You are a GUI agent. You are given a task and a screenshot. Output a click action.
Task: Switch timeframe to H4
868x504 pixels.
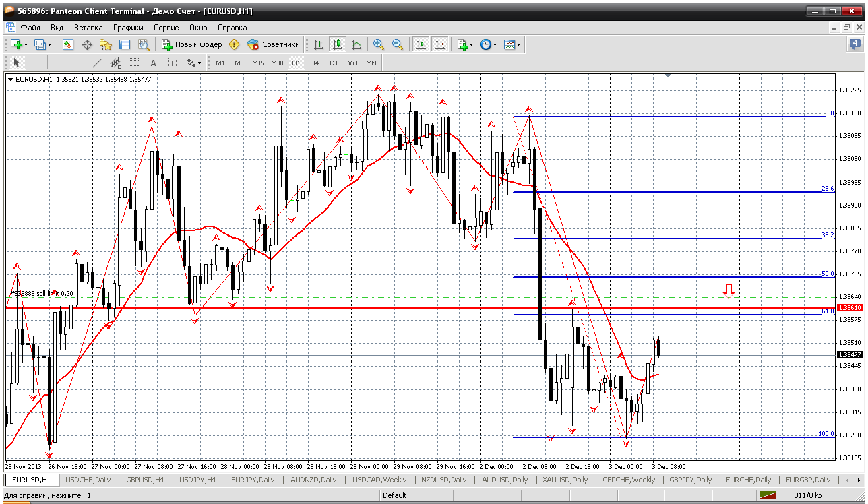click(315, 63)
